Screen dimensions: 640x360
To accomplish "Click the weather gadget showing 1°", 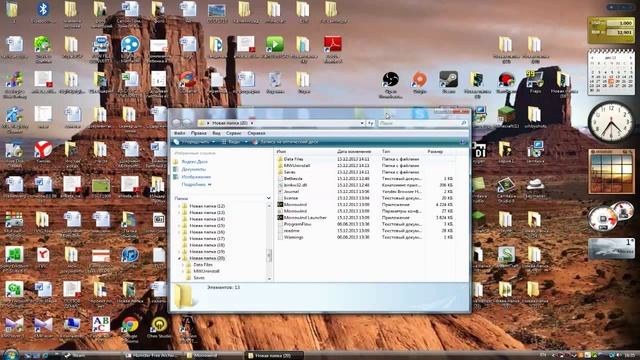I will 611,248.
